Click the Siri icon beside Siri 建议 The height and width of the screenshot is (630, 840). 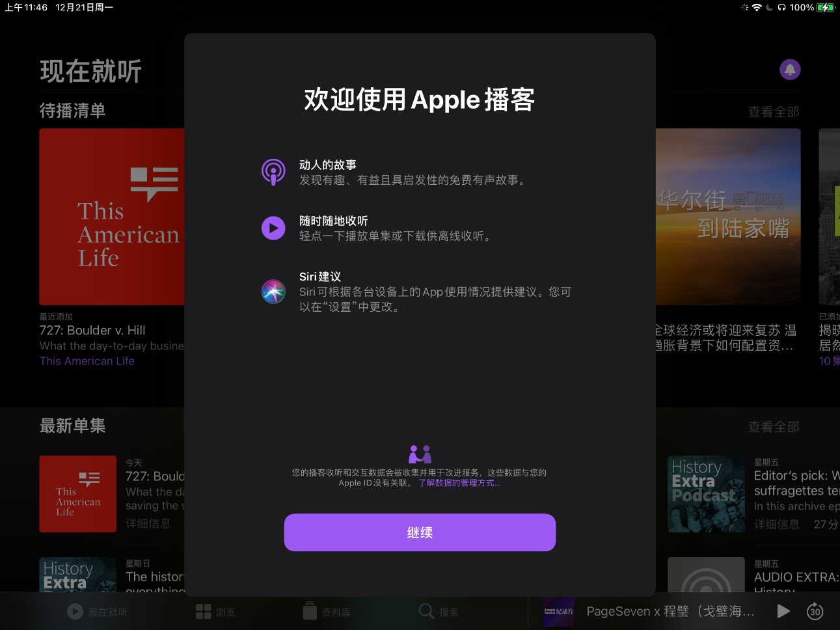point(273,292)
